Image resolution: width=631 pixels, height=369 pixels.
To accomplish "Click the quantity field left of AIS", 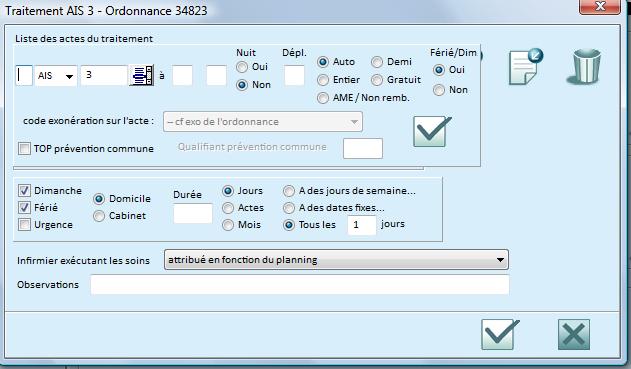I will [x=24, y=75].
